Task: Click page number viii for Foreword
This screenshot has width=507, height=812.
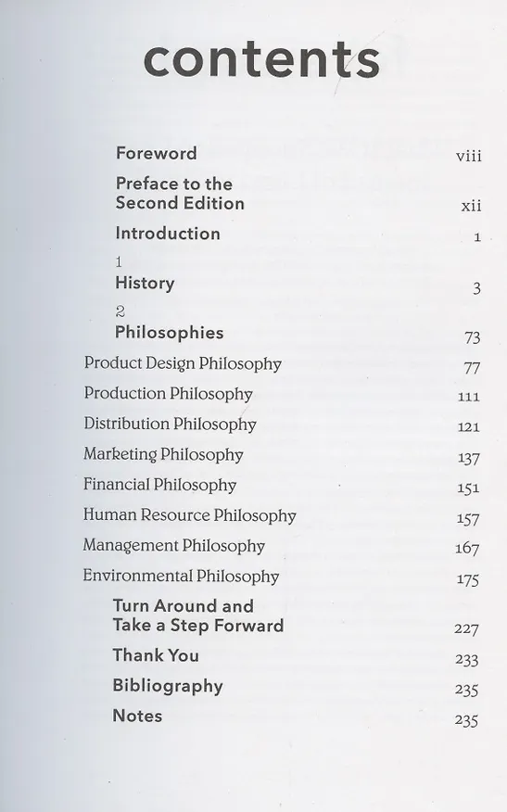Action: point(469,156)
